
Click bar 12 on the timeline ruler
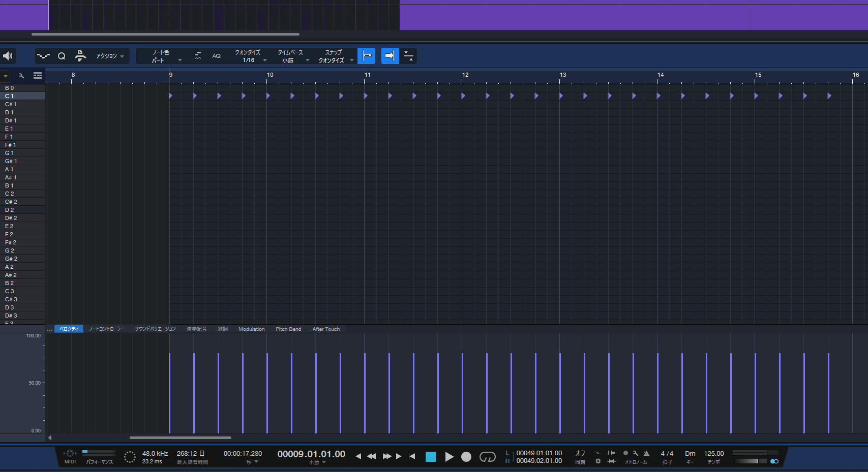465,75
